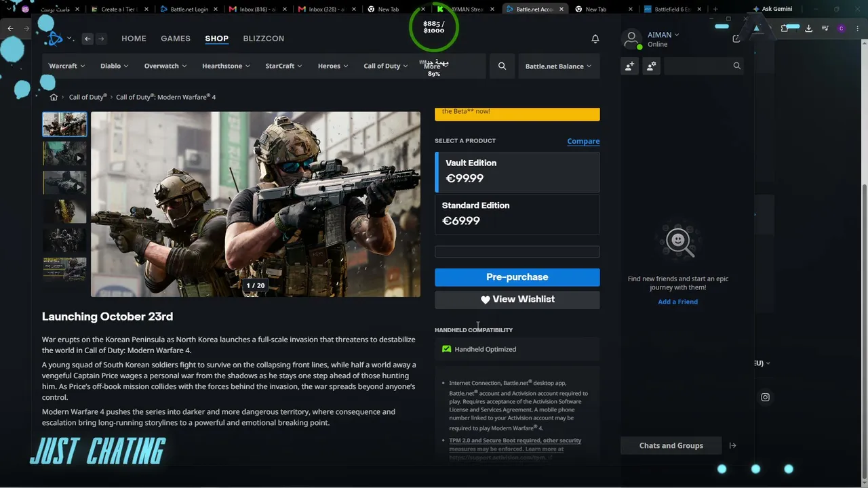Click the home breadcrumb icon
Image resolution: width=868 pixels, height=488 pixels.
coord(54,97)
